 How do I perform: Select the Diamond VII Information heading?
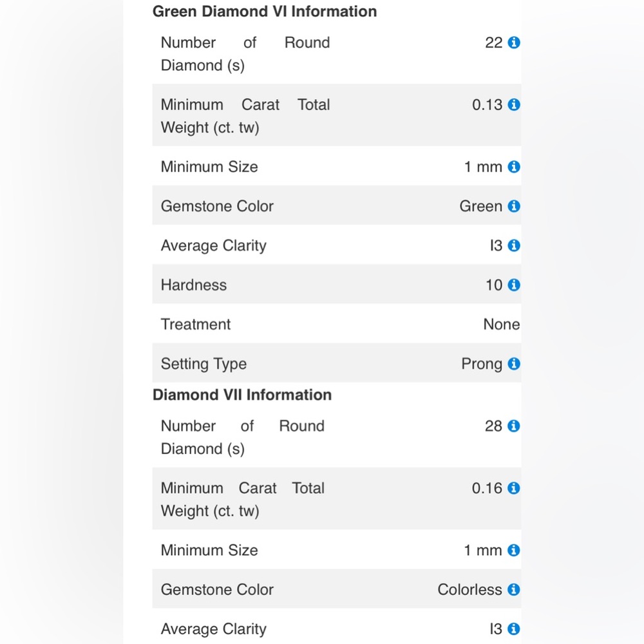coord(242,395)
